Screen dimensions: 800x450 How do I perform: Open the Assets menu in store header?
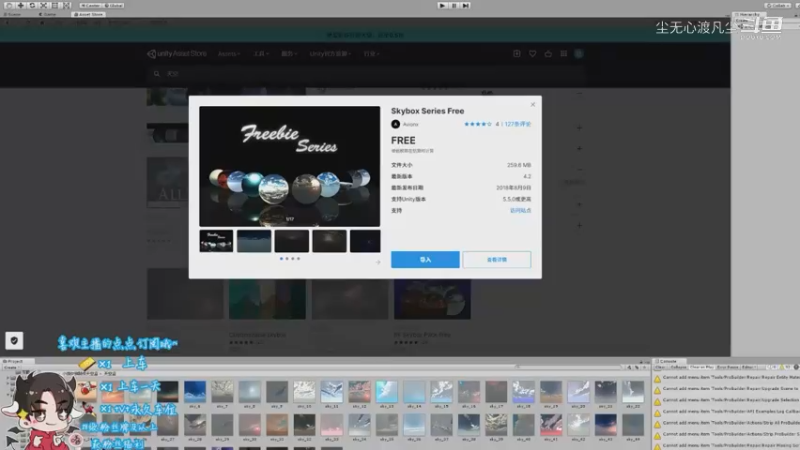pyautogui.click(x=229, y=54)
